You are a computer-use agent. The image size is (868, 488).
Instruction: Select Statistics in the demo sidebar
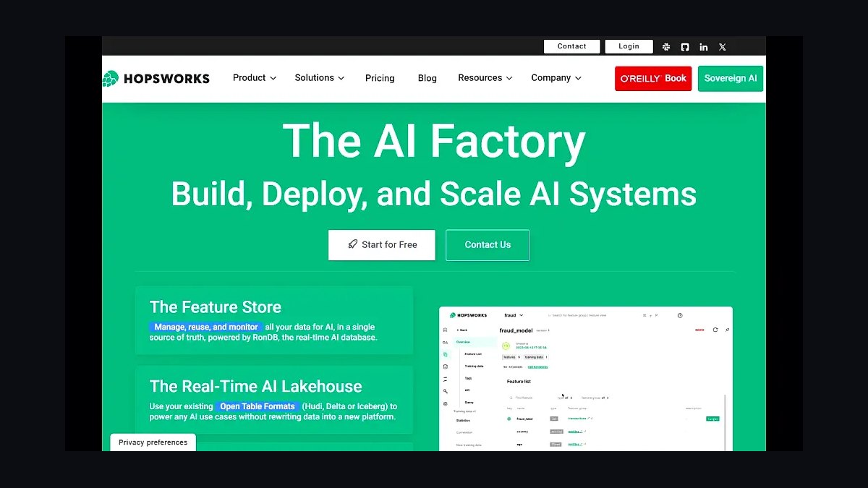pyautogui.click(x=463, y=421)
